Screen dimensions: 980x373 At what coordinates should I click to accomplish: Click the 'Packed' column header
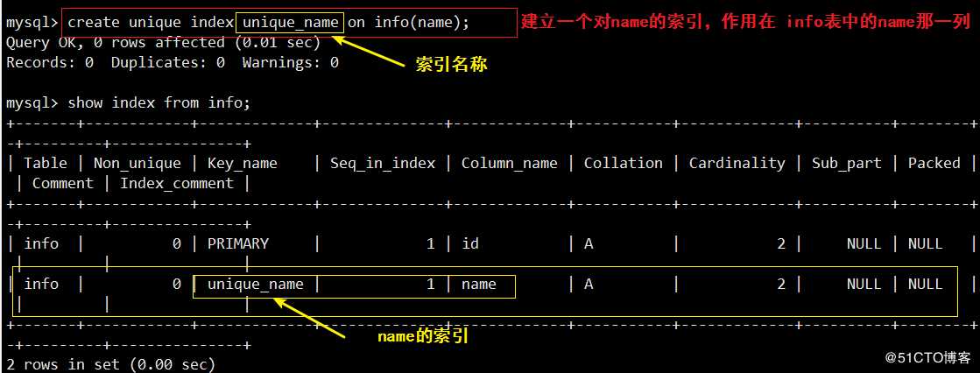point(934,163)
